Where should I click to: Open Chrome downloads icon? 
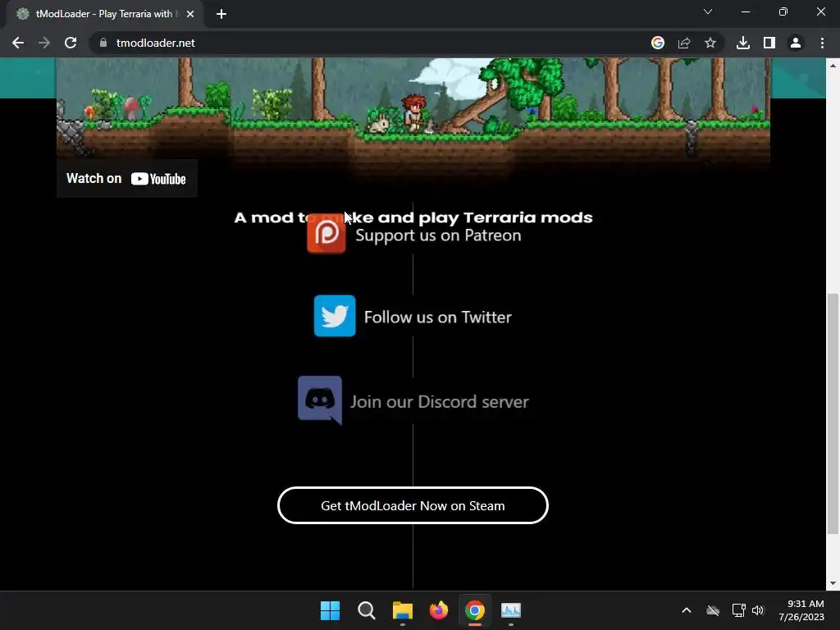(743, 43)
